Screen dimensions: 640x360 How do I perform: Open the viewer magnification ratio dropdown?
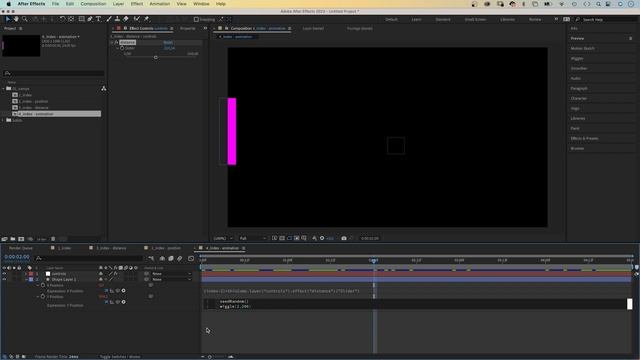point(223,238)
